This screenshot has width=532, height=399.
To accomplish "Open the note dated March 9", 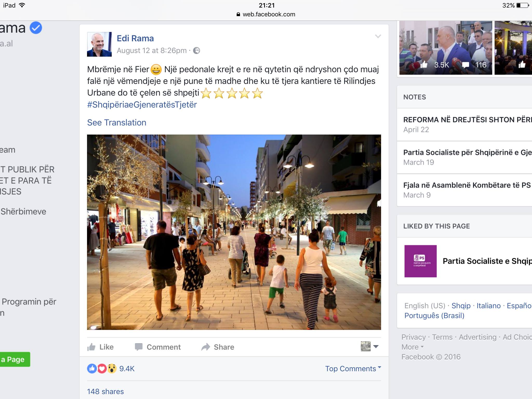I will (x=464, y=190).
